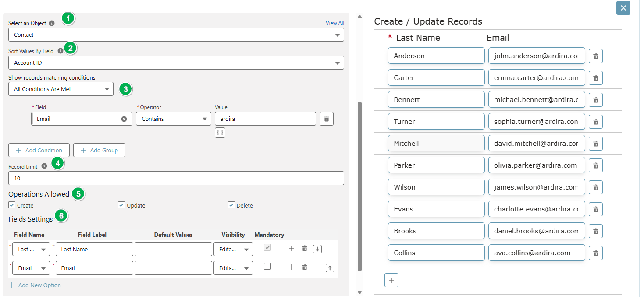Screen dimensions: 644x299
Task: Delete the Evans record row
Action: (596, 209)
